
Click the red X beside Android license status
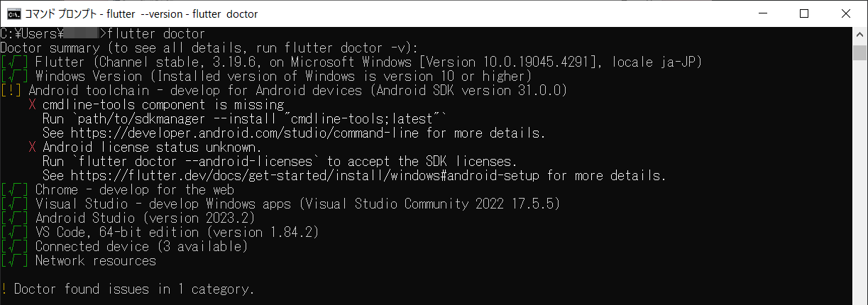(32, 148)
